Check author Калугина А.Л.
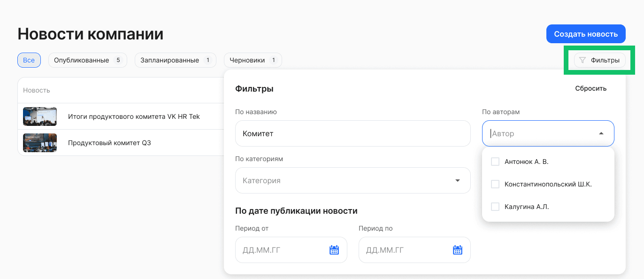Image resolution: width=644 pixels, height=279 pixels. 495,206
